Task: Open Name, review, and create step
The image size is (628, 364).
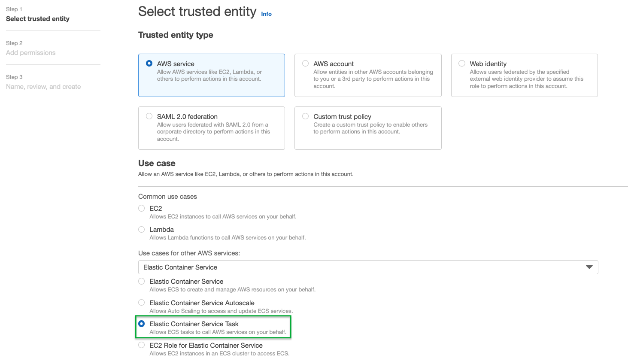Action: click(43, 86)
